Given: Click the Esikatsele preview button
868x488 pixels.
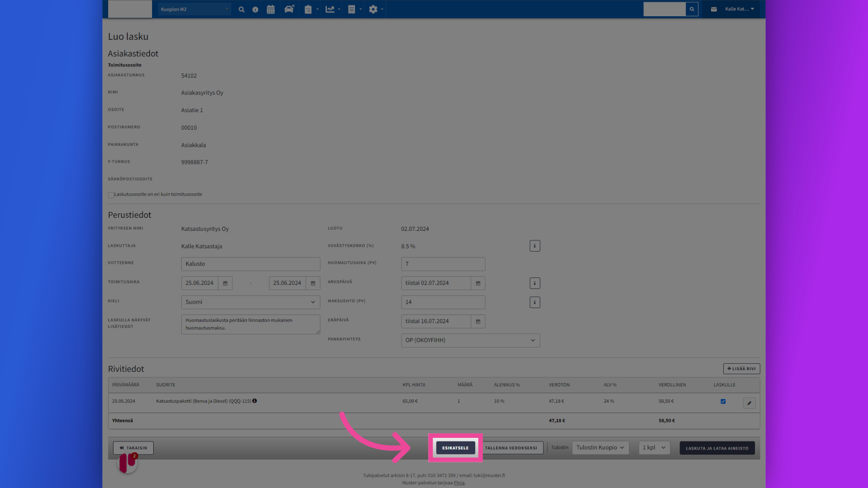Looking at the screenshot, I should pos(455,448).
